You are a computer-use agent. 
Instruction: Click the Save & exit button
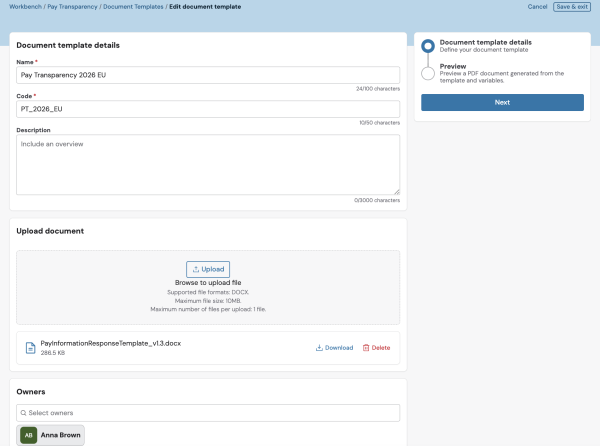tap(573, 7)
